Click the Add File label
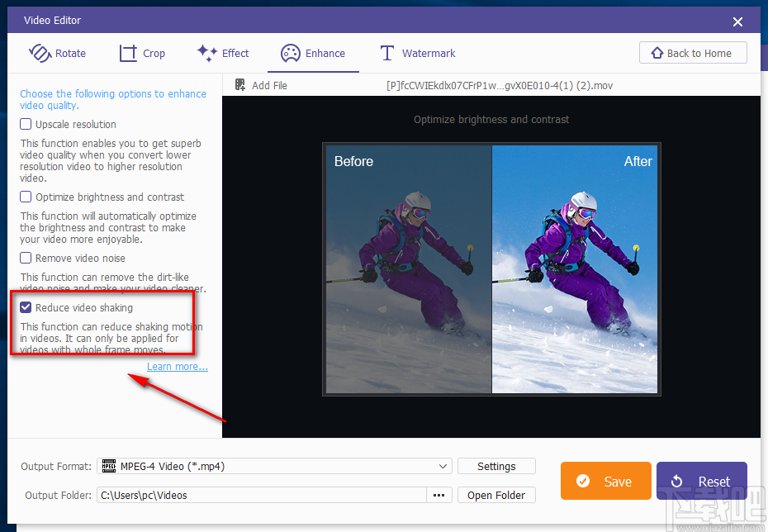The height and width of the screenshot is (532, 768). [269, 85]
